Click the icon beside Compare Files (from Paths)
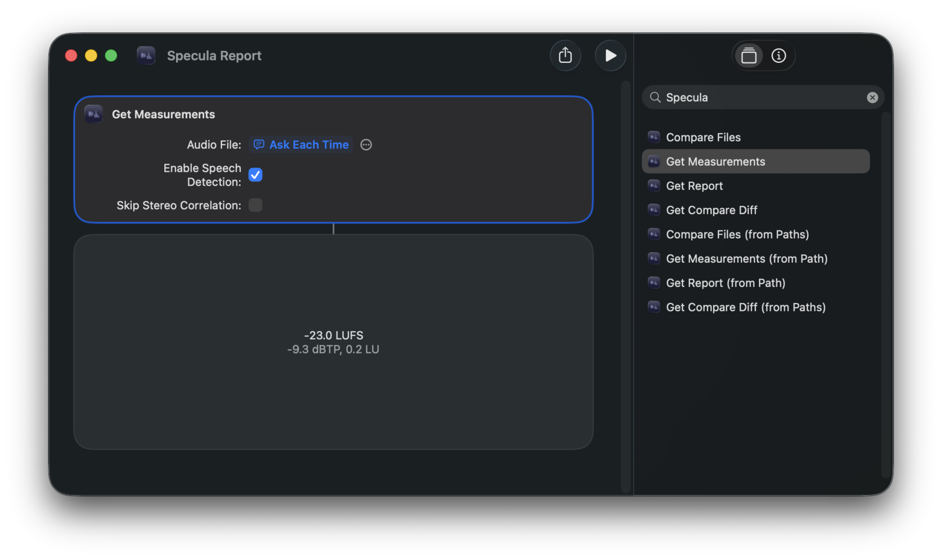 (654, 234)
